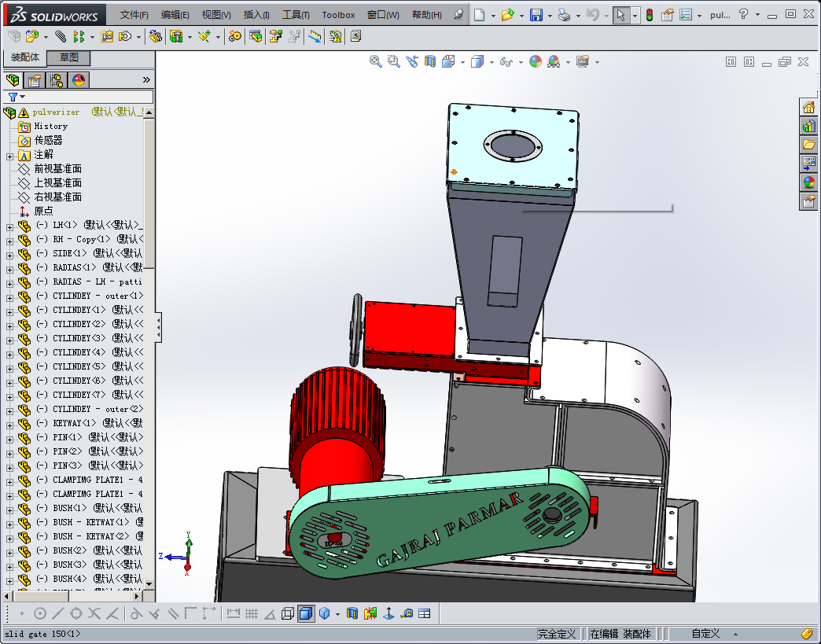Click the Bill of Materials icon
Screen dimensions: 821x644
click(256, 36)
